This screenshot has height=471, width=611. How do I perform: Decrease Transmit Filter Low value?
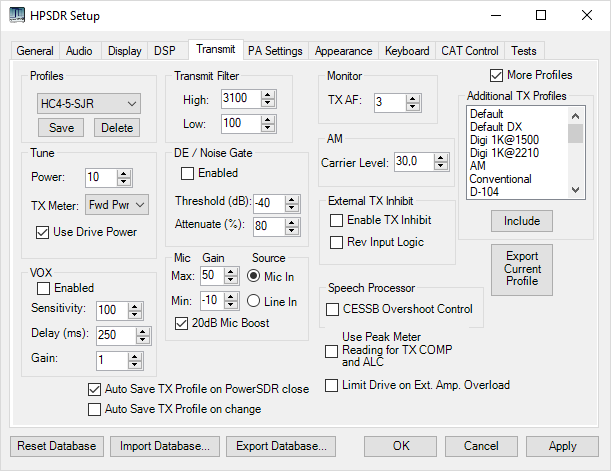[x=268, y=128]
